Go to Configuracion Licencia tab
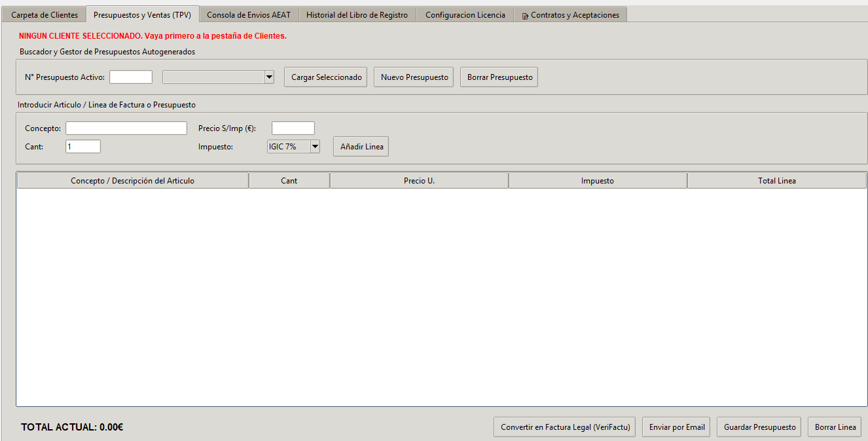Image resolution: width=868 pixels, height=441 pixels. pos(465,14)
